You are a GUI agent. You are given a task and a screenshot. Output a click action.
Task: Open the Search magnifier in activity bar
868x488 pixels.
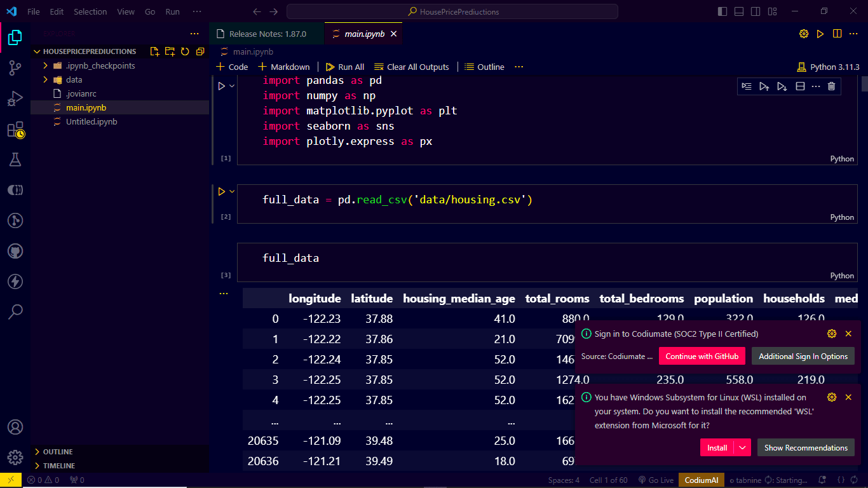(15, 311)
